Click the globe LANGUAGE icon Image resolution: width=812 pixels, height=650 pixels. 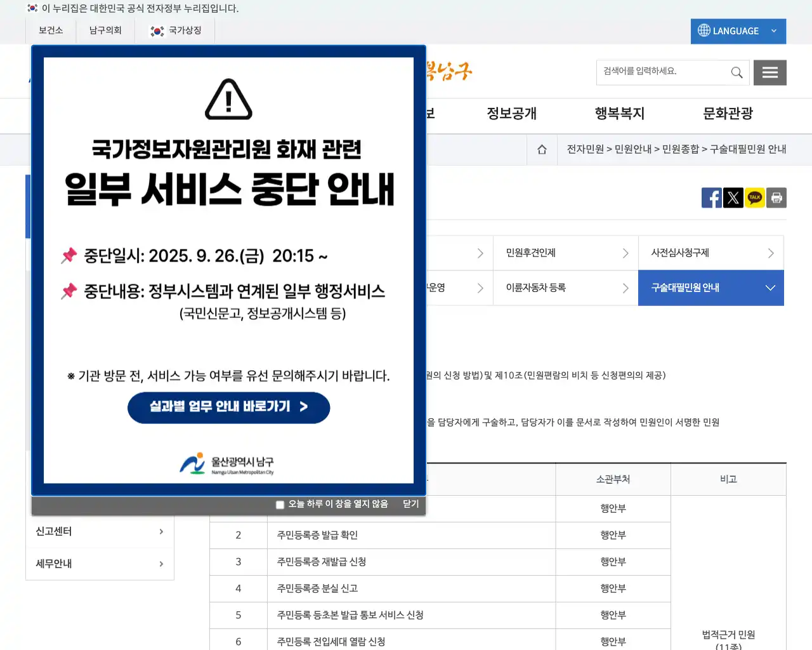[704, 30]
